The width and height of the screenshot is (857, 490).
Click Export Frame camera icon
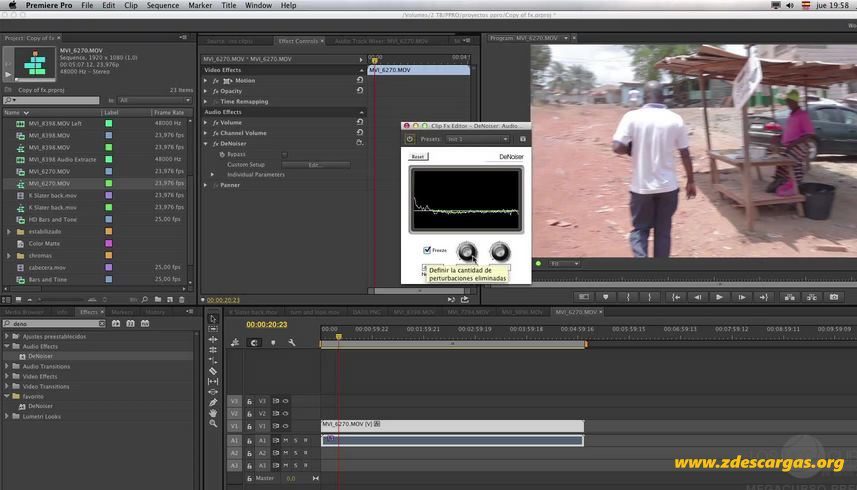(833, 297)
